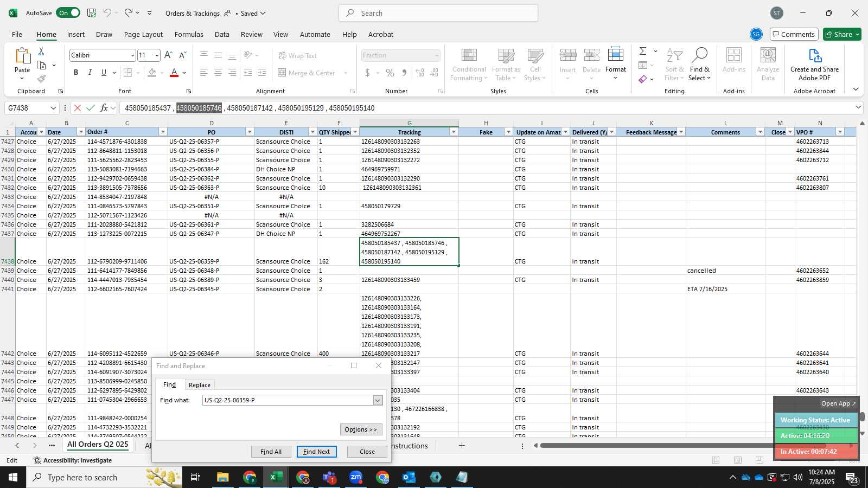
Task: Switch to the Acrobat tab
Action: pos(381,34)
